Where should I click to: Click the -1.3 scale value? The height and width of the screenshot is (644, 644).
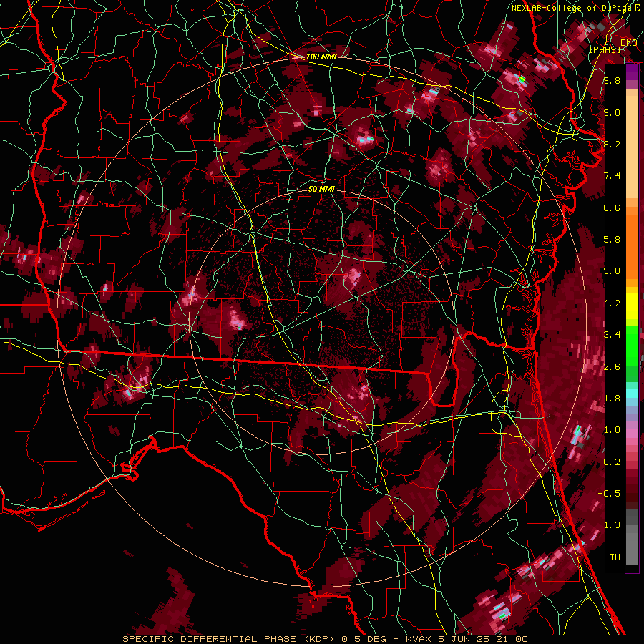(x=609, y=525)
